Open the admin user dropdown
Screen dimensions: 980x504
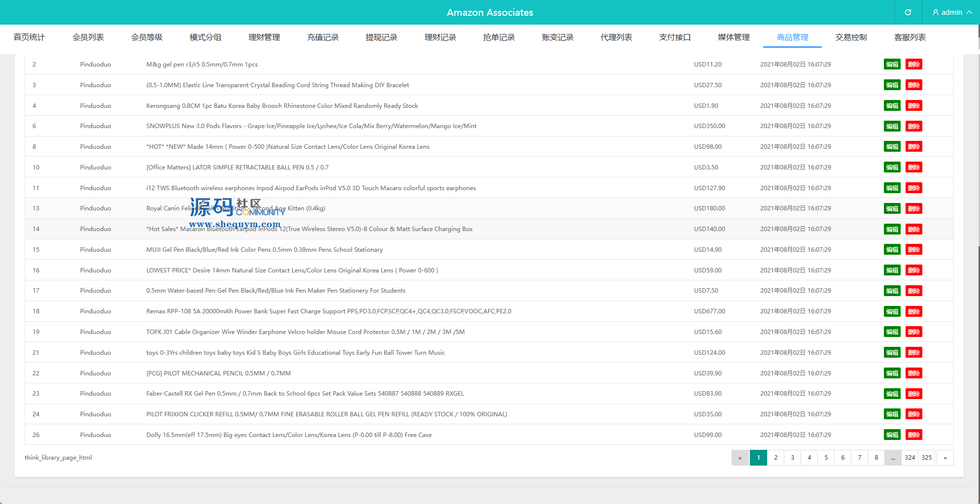[951, 12]
